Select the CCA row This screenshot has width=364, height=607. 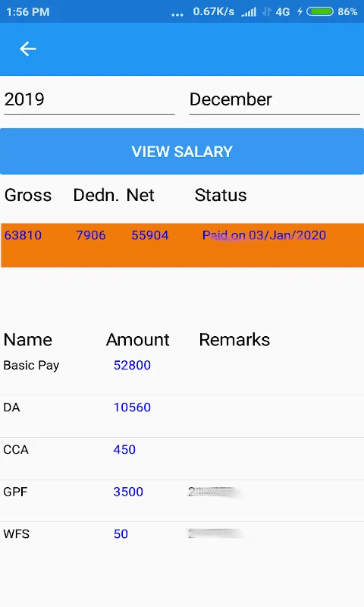click(182, 459)
